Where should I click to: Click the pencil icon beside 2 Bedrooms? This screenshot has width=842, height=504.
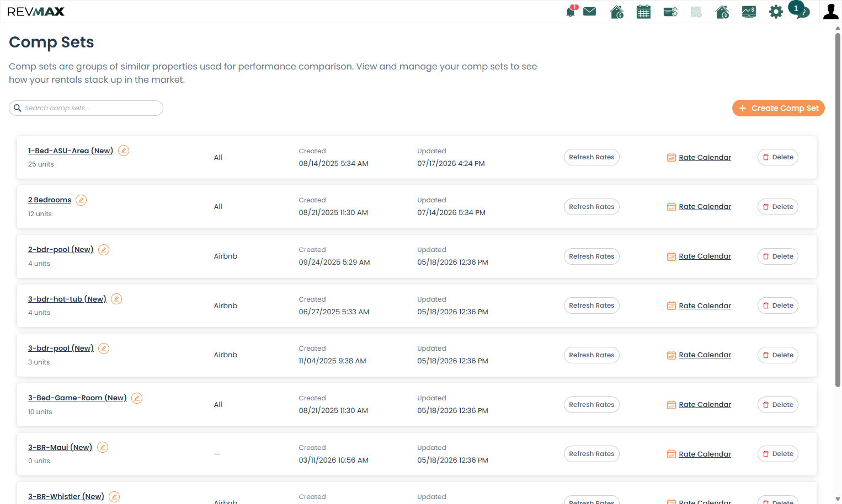[81, 200]
